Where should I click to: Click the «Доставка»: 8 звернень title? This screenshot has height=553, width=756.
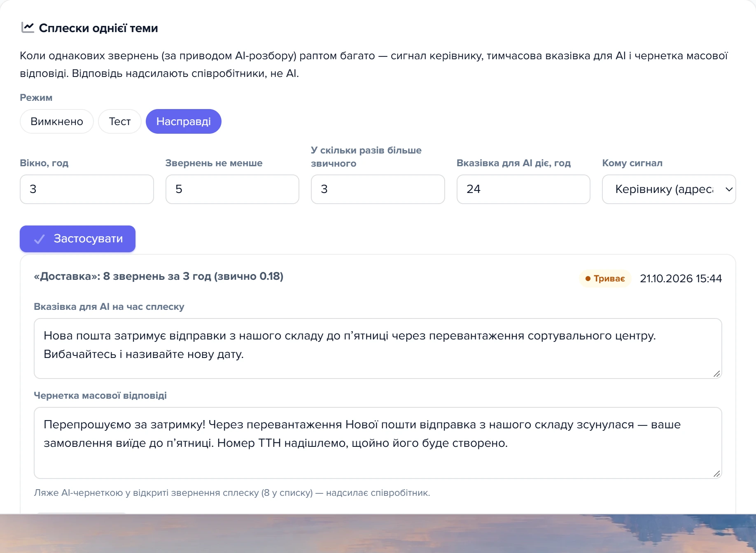(159, 276)
